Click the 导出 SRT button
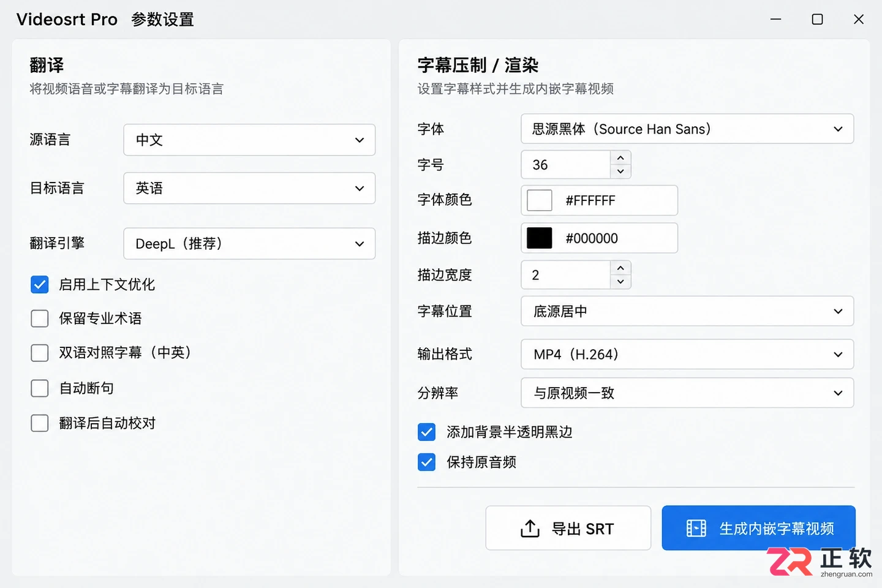This screenshot has width=882, height=588. pos(568,528)
